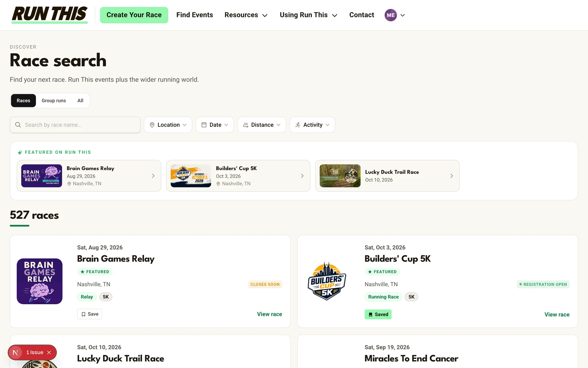This screenshot has height=368, width=588.
Task: Switch to the All segment
Action: 80,100
